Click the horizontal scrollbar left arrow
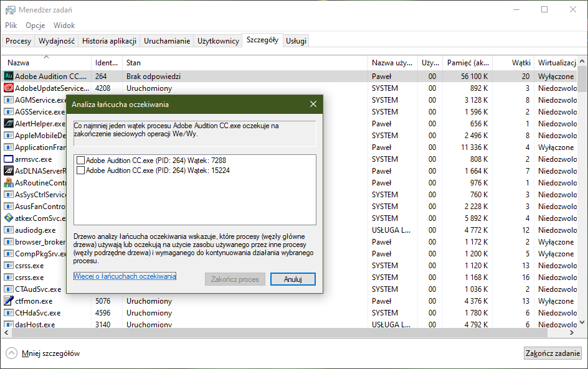Viewport: 588px width, 369px height. pos(6,332)
